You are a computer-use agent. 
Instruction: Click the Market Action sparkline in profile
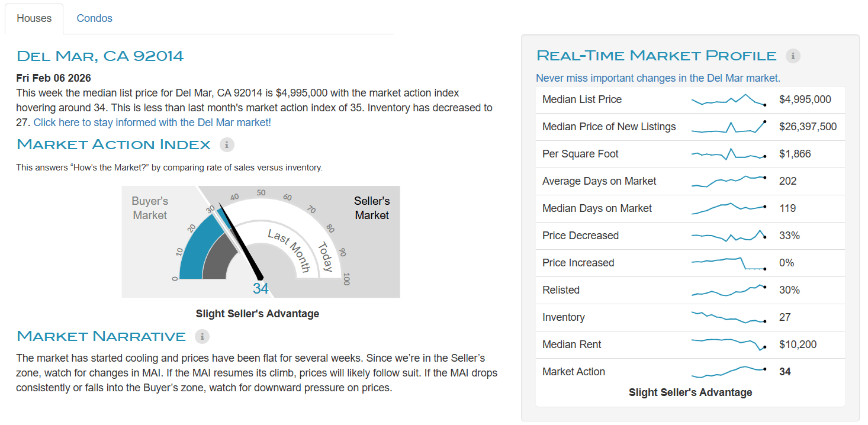pos(728,372)
